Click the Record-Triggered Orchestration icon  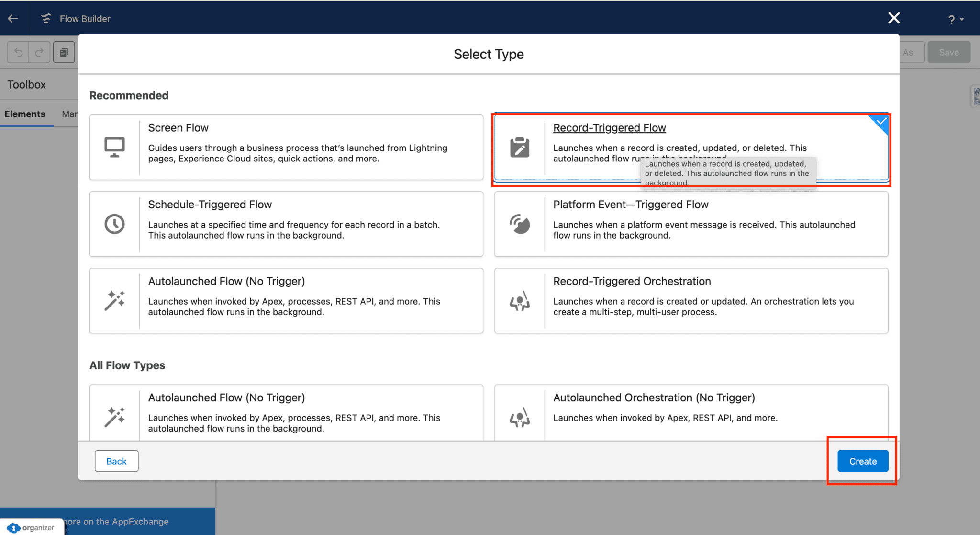click(520, 302)
